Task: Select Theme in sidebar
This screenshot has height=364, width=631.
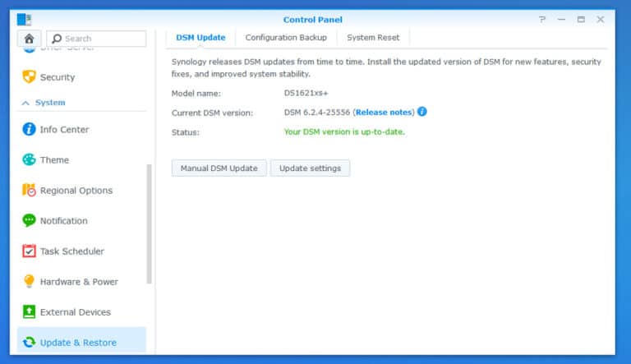Action: 54,160
